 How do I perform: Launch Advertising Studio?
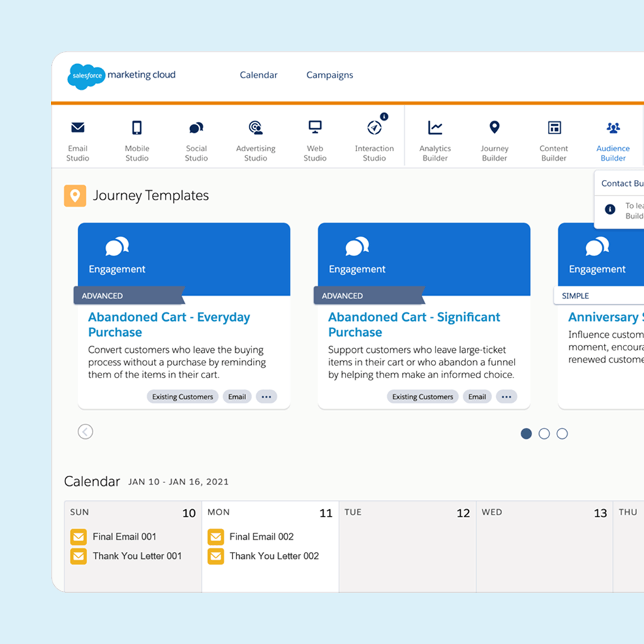256,128
